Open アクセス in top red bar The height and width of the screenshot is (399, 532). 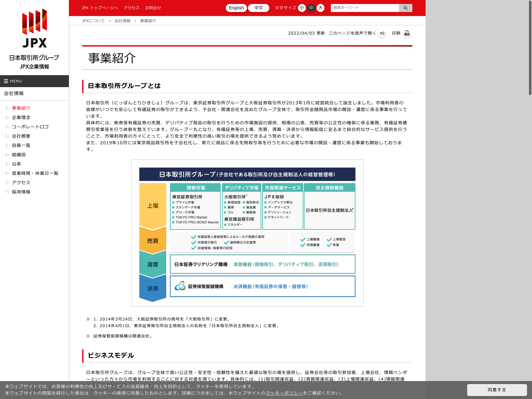[131, 8]
